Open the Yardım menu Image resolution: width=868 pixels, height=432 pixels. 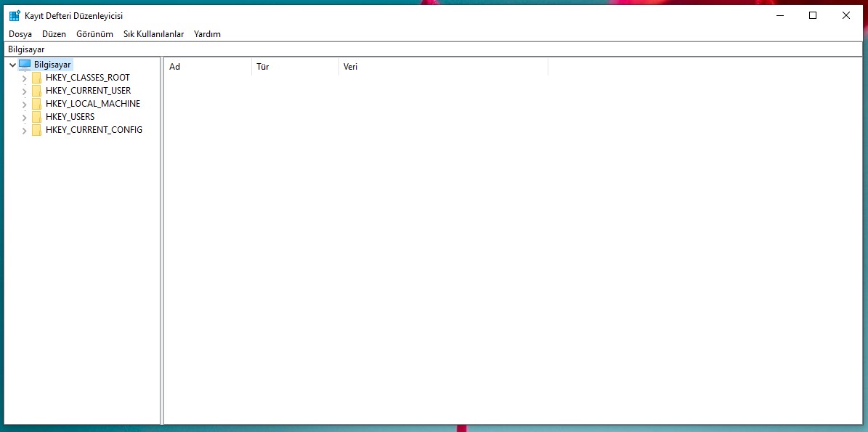[207, 34]
